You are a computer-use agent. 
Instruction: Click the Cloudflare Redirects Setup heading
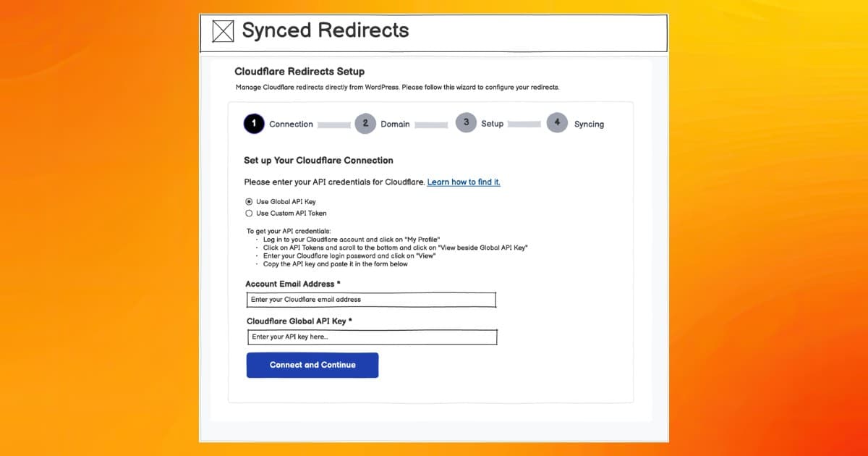tap(299, 72)
